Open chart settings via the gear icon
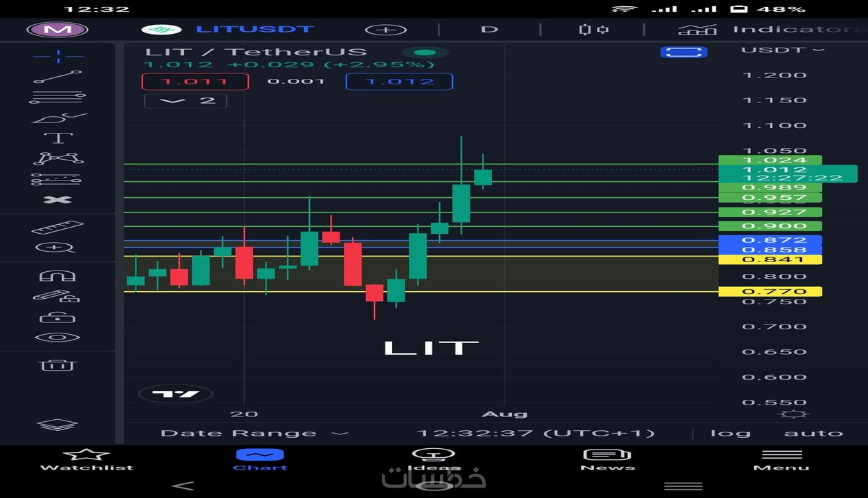The height and width of the screenshot is (498, 868). (x=794, y=412)
